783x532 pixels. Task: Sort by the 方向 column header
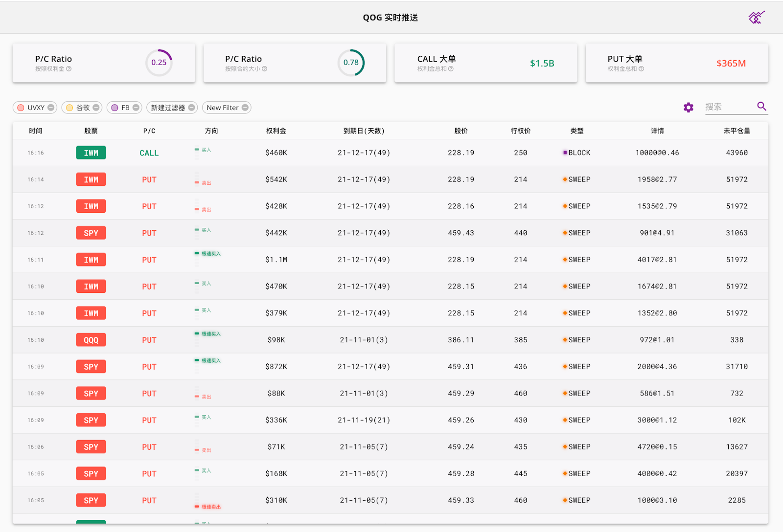click(211, 131)
